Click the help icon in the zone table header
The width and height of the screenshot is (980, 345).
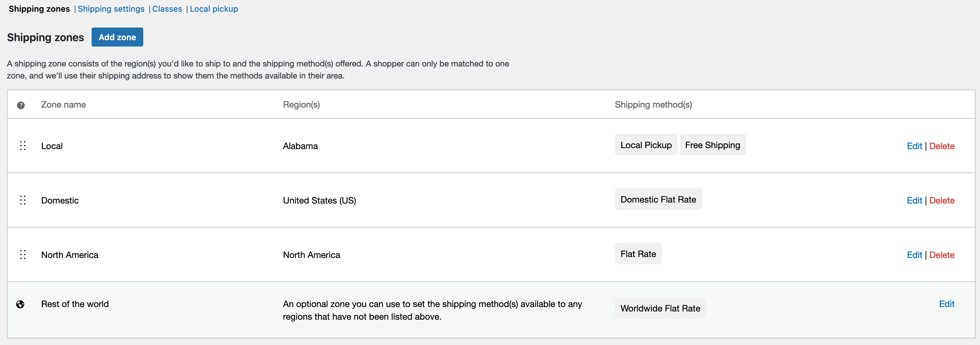pos(21,105)
